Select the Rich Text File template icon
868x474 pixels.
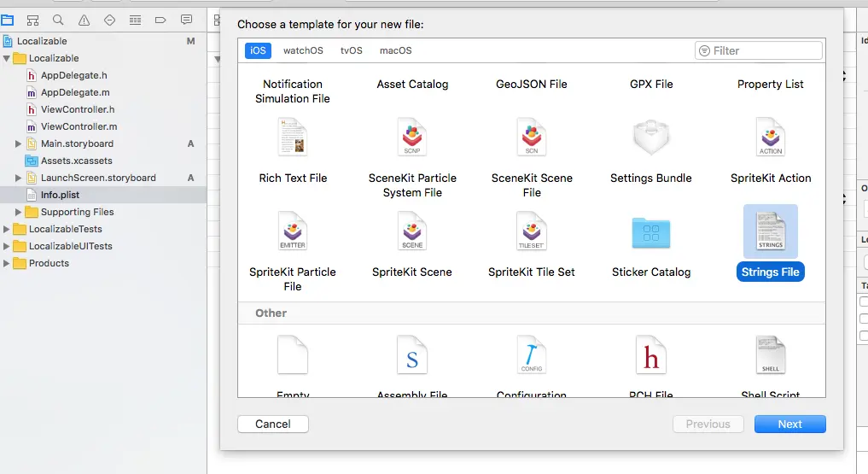(x=293, y=138)
